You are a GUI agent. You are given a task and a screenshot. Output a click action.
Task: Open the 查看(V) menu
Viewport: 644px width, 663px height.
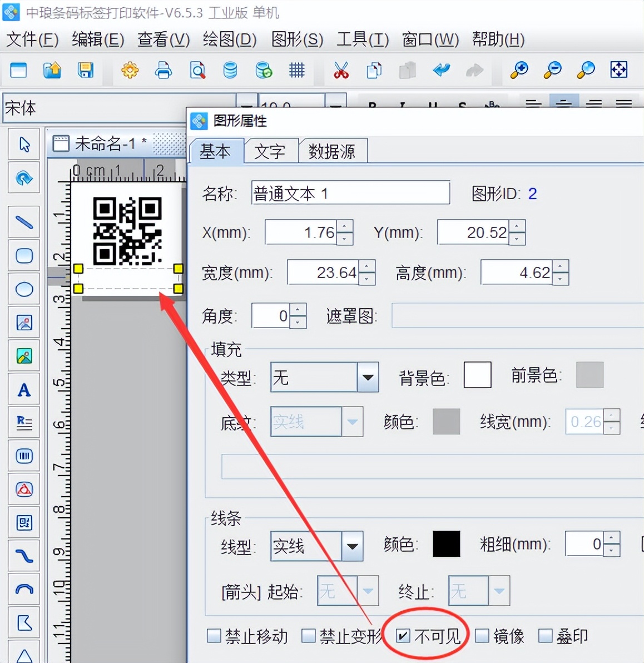(163, 39)
